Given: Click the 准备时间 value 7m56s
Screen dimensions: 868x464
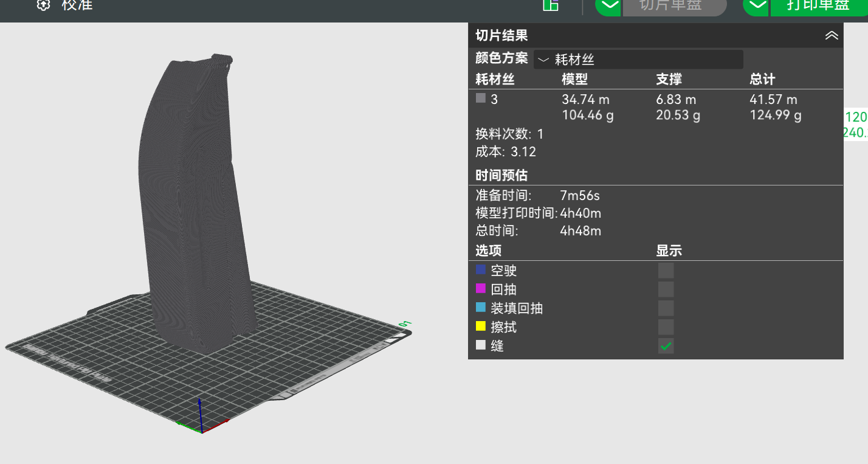Looking at the screenshot, I should [x=580, y=196].
